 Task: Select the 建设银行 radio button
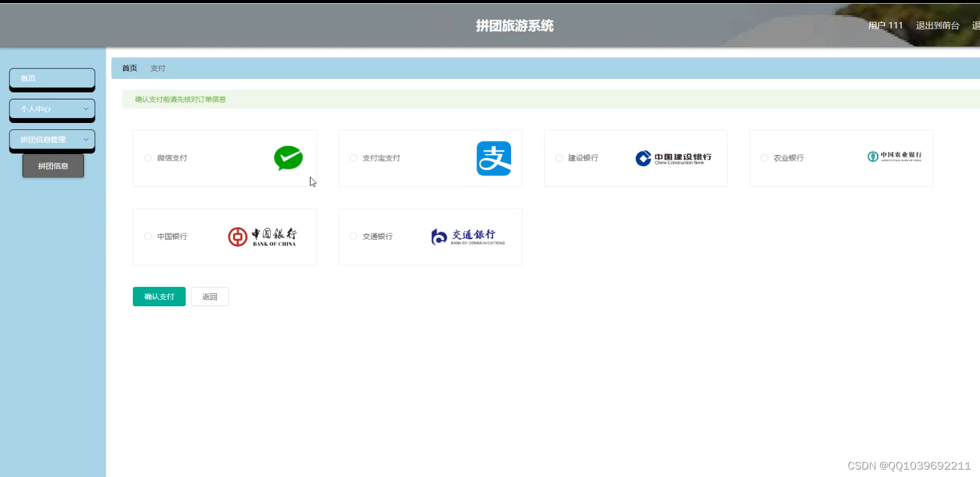pos(559,158)
